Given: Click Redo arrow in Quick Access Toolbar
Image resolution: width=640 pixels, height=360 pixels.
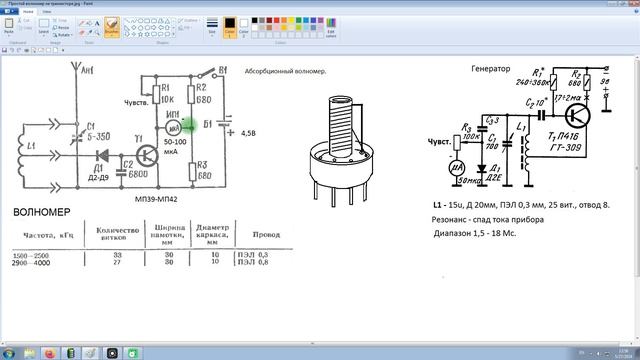Looking at the screenshot, I should [19, 50].
